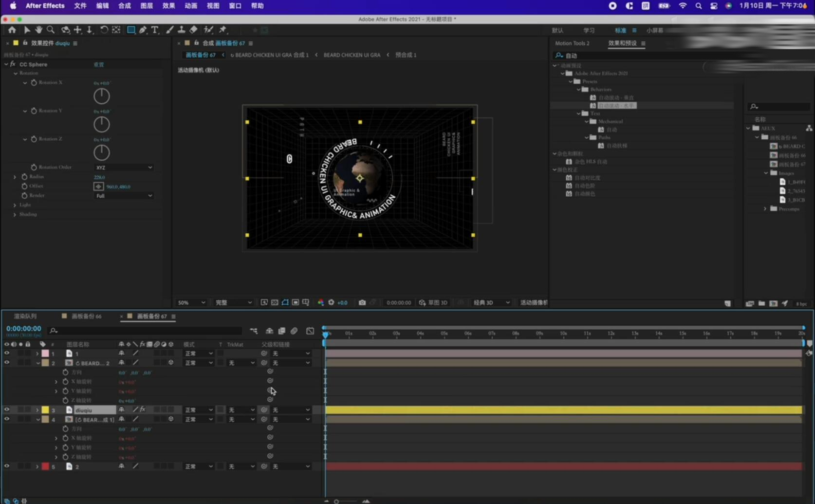Click 重置 reset link for CC Sphere

coord(99,64)
